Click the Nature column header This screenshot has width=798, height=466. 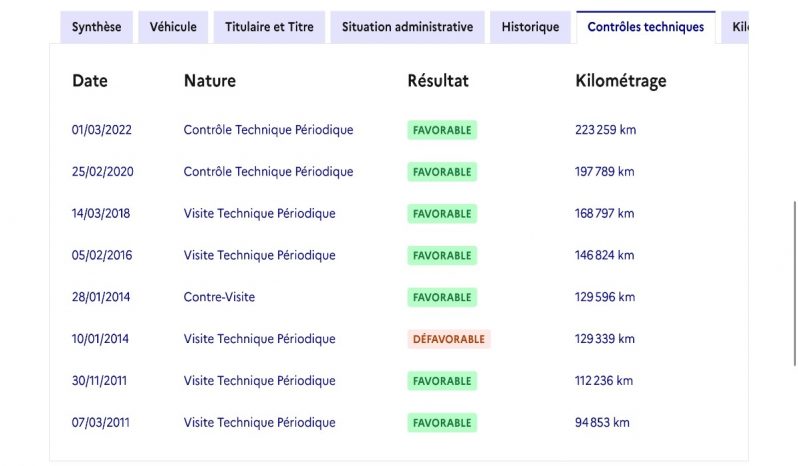(x=210, y=81)
